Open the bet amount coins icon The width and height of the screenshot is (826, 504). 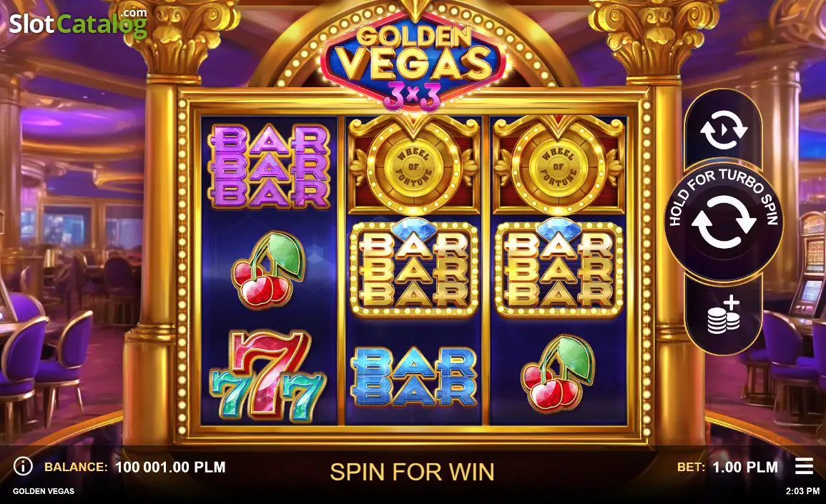pyautogui.click(x=723, y=315)
